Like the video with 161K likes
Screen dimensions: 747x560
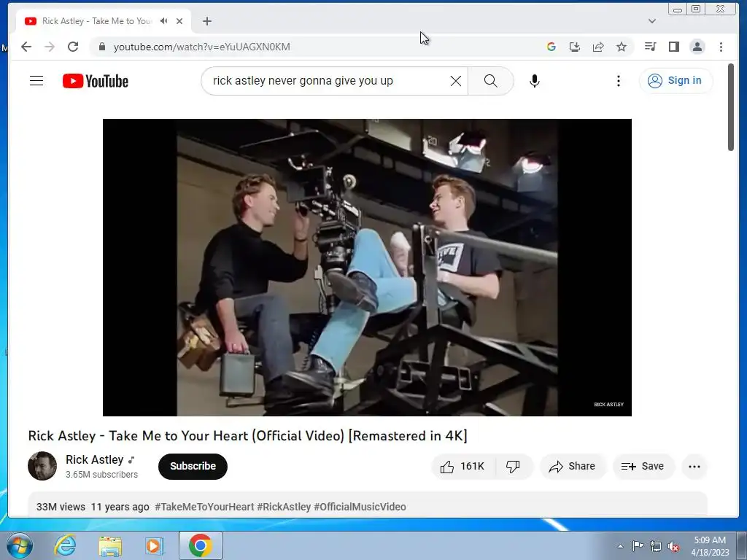tap(462, 466)
